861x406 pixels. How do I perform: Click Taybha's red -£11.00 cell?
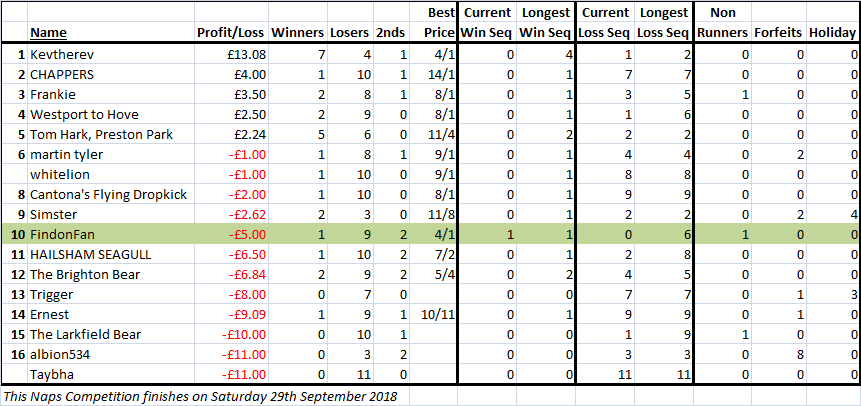pyautogui.click(x=231, y=375)
